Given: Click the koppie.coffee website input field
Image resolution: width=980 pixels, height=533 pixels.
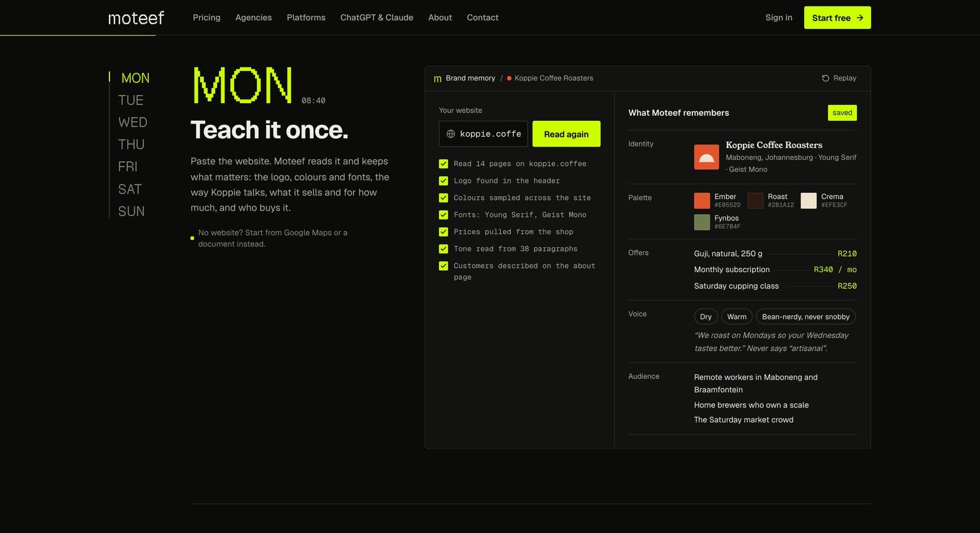Looking at the screenshot, I should click(483, 134).
